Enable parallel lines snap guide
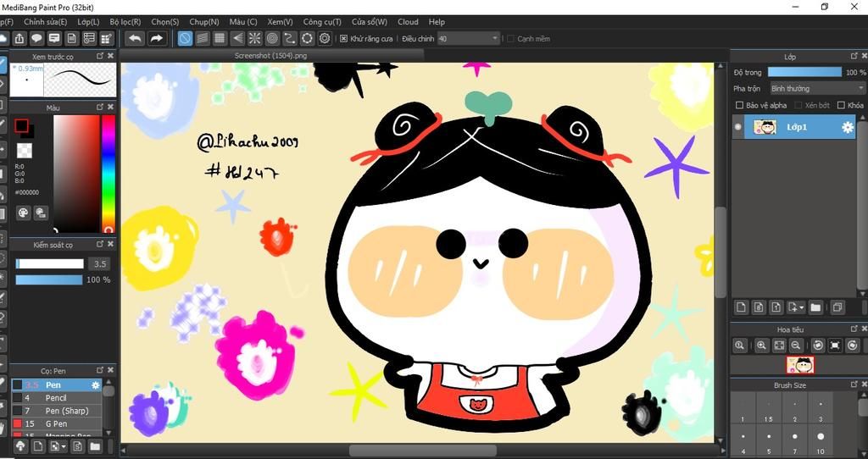 pyautogui.click(x=203, y=38)
